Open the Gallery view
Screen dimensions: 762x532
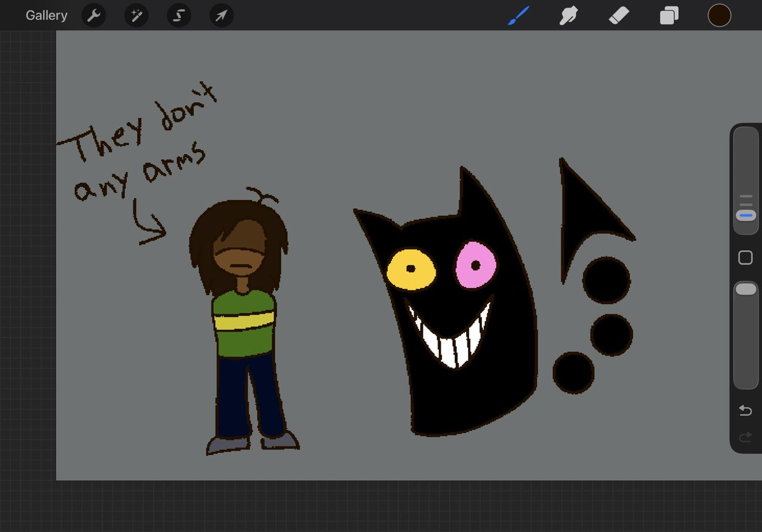pyautogui.click(x=46, y=15)
